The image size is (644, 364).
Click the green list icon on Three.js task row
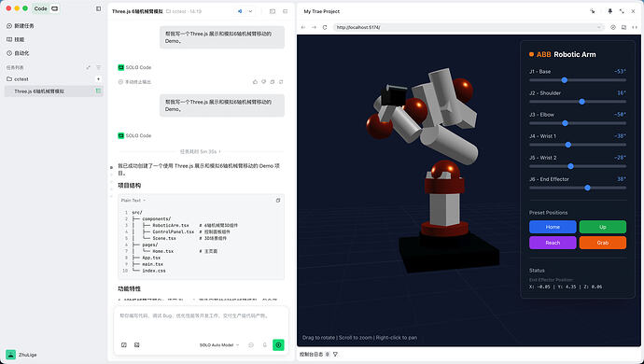[x=98, y=91]
